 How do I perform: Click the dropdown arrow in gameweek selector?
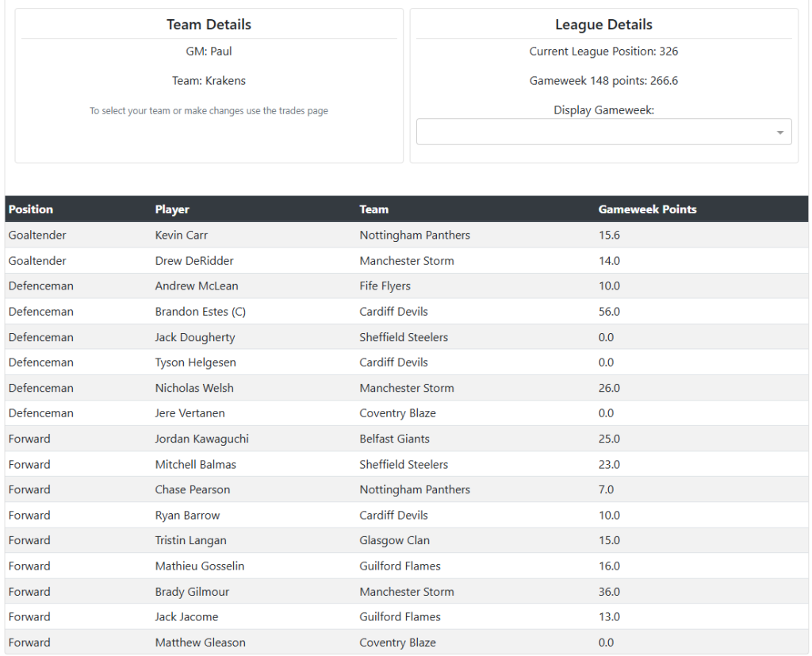(x=780, y=132)
